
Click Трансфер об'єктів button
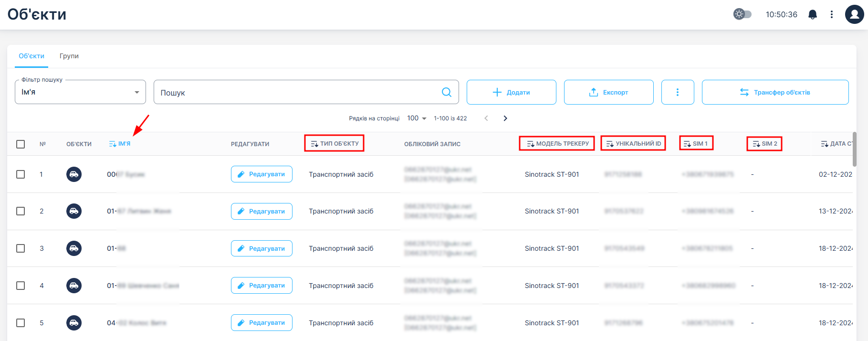(x=775, y=92)
